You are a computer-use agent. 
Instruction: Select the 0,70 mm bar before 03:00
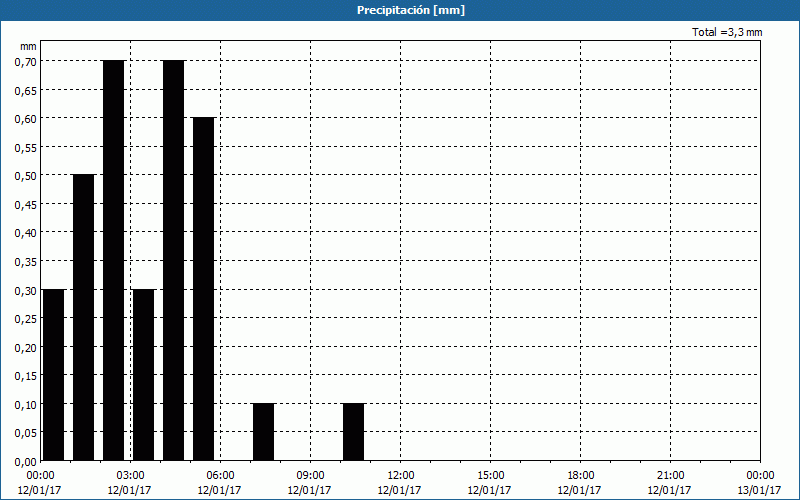click(x=113, y=261)
